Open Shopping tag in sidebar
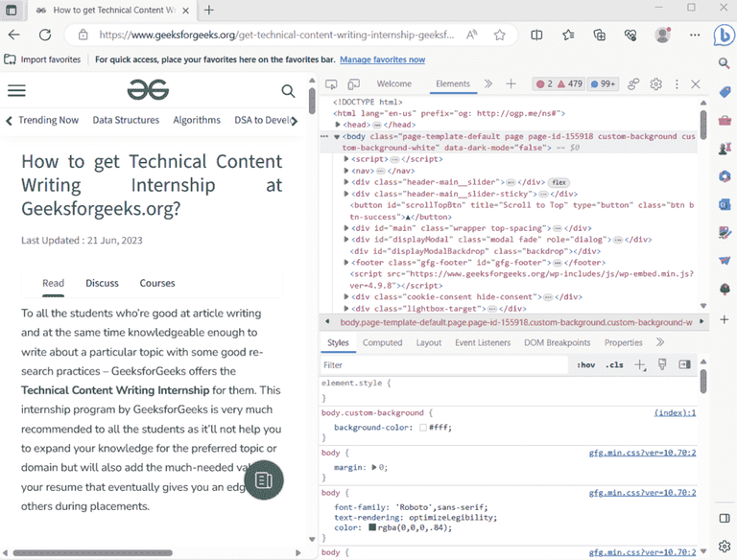 (x=725, y=92)
